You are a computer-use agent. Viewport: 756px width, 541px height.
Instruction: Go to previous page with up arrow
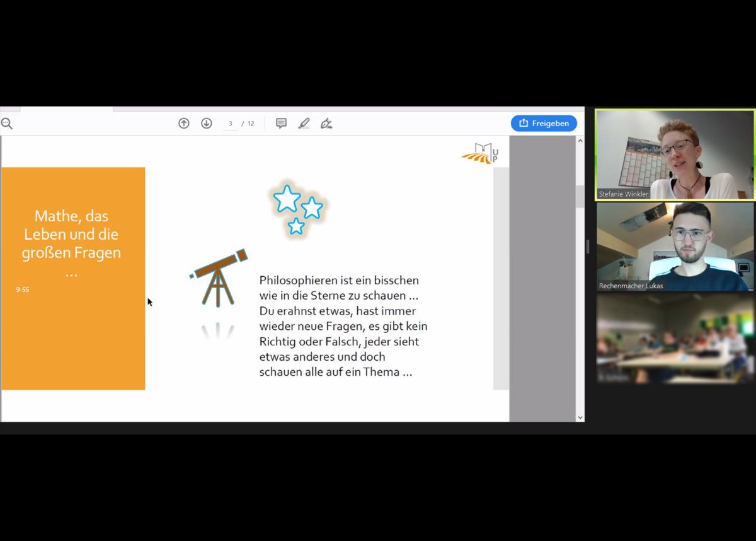[184, 124]
